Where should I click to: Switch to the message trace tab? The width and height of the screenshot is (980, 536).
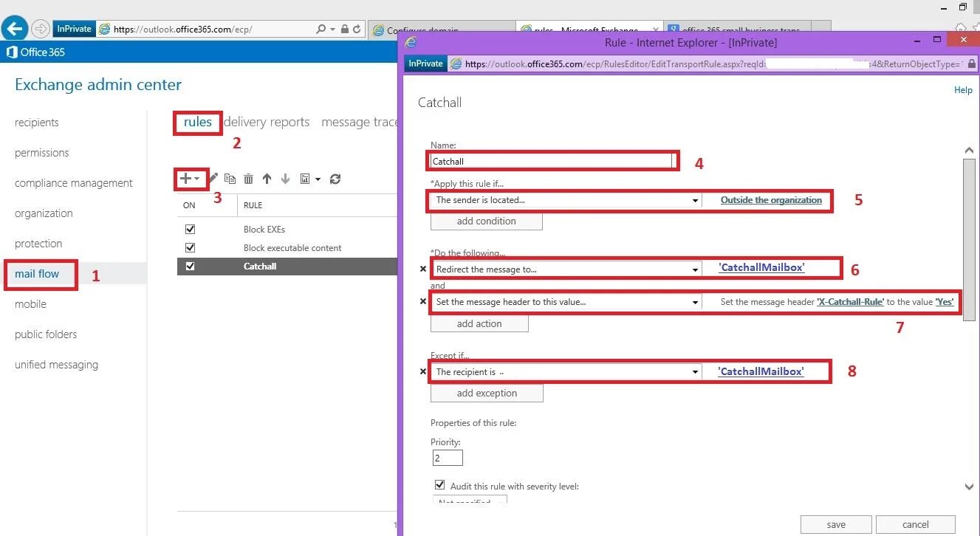360,122
